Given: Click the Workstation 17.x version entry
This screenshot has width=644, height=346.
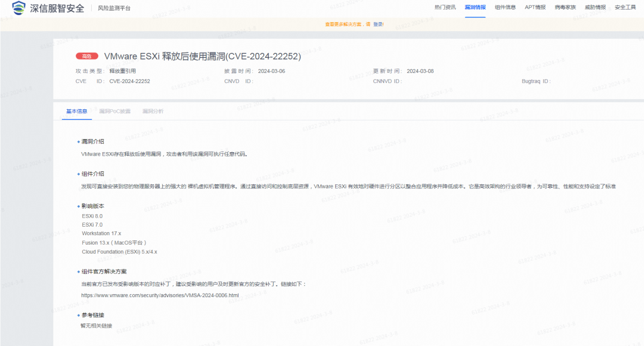Looking at the screenshot, I should (x=101, y=233).
